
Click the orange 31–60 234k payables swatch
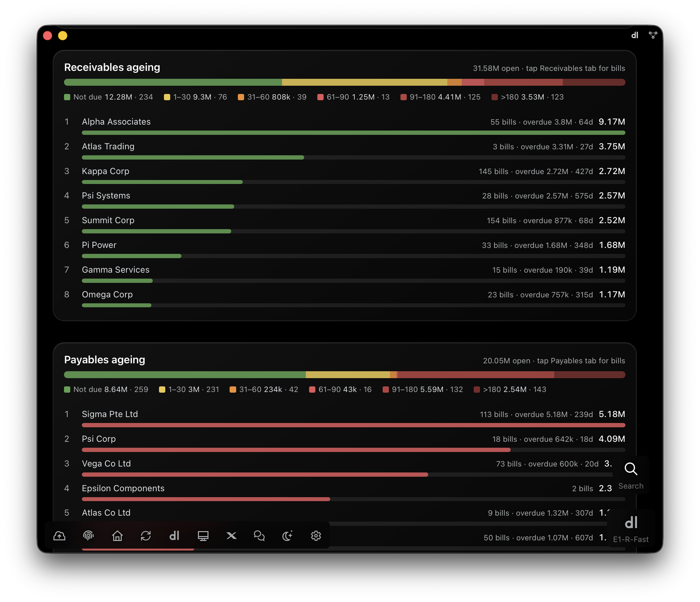pyautogui.click(x=233, y=390)
